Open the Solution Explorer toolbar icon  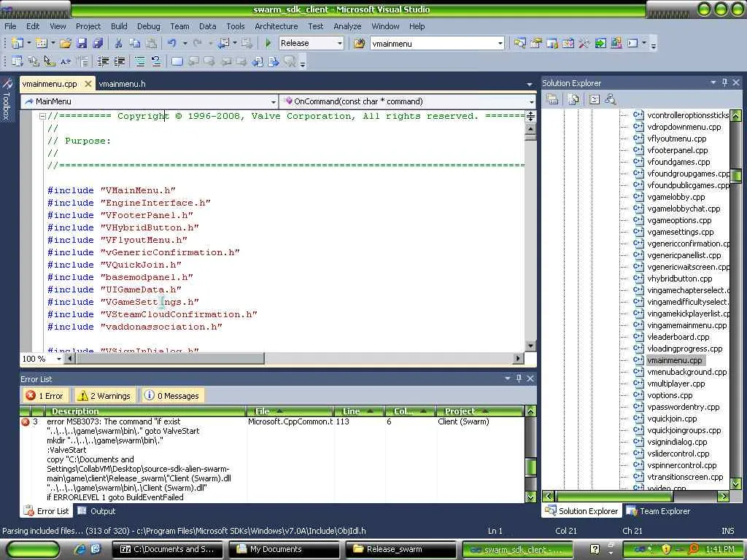click(x=519, y=43)
